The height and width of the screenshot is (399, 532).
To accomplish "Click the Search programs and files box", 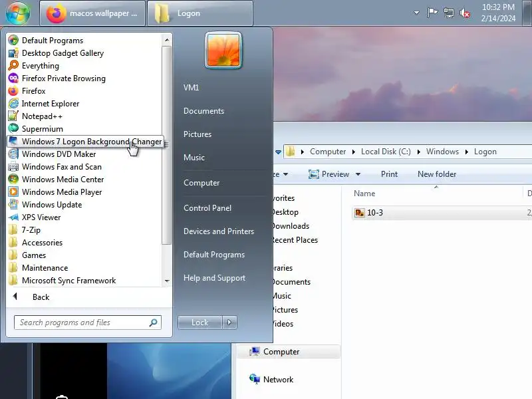I will click(87, 323).
